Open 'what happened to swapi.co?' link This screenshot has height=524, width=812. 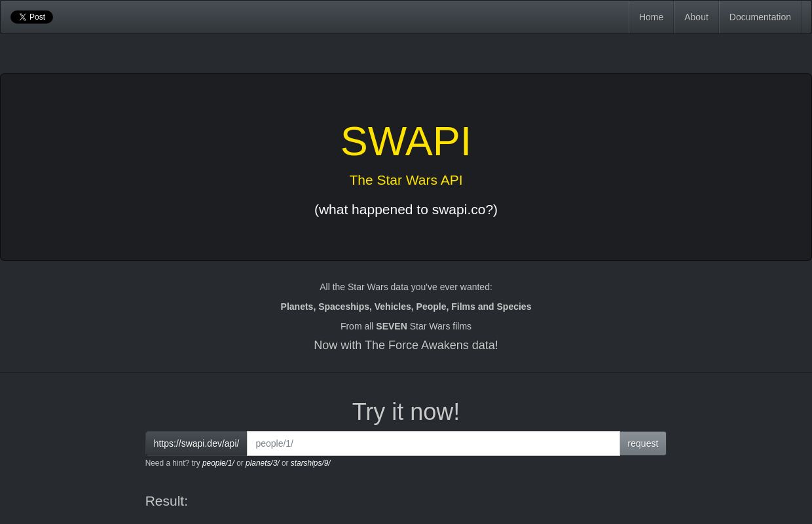pos(406,209)
